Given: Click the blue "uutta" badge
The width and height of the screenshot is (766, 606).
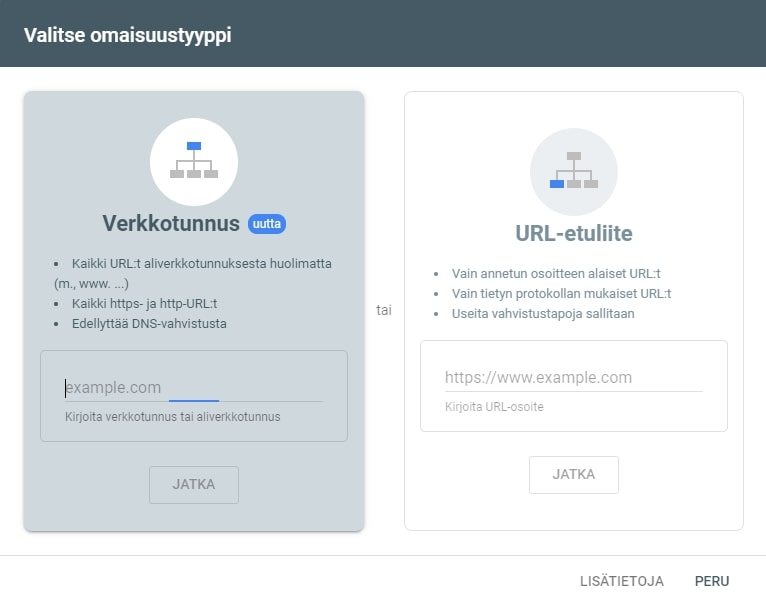Looking at the screenshot, I should pos(267,224).
